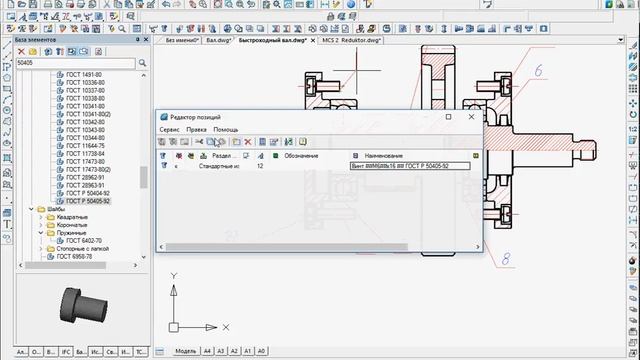
Task: Select the Circle tool in left toolbar
Action: 7,110
